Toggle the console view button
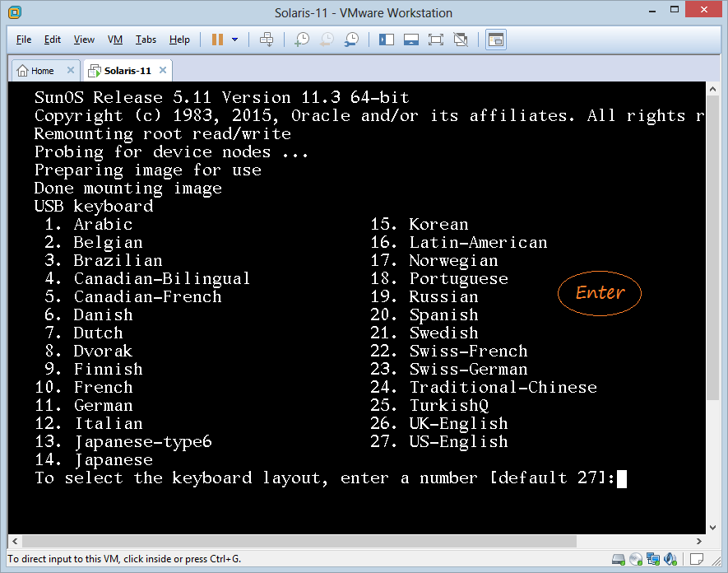The height and width of the screenshot is (573, 728). coord(496,40)
